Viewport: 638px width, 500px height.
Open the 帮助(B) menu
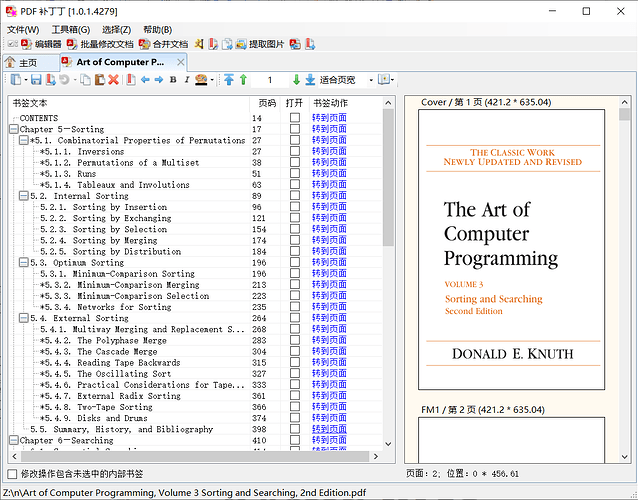tap(157, 30)
